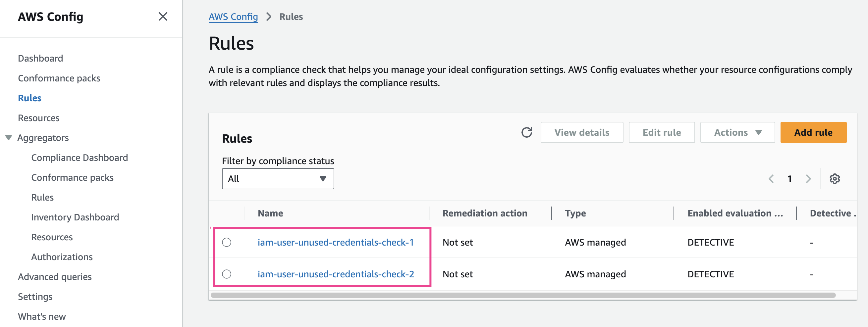The image size is (868, 327).
Task: Navigate to Conformance packs under Aggregators
Action: [72, 177]
